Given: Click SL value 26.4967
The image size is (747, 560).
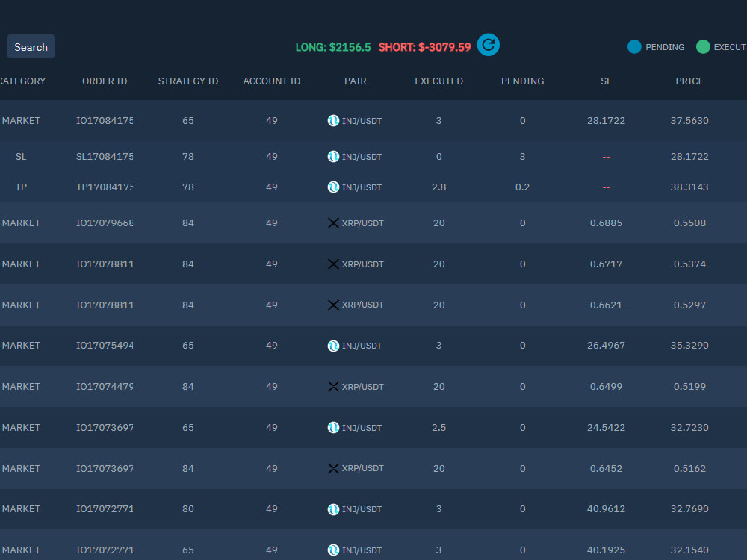Looking at the screenshot, I should pyautogui.click(x=606, y=345).
